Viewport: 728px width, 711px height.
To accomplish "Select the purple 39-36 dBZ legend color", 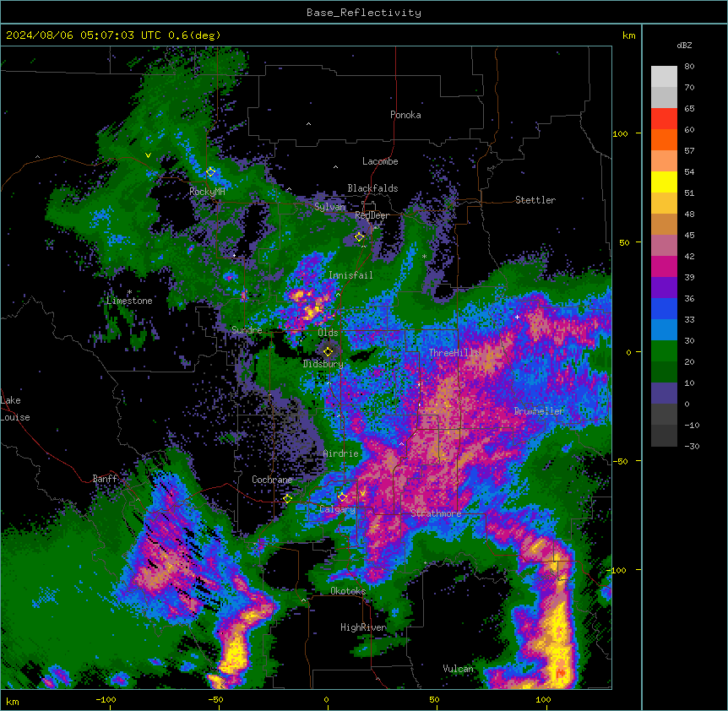I will coord(664,288).
